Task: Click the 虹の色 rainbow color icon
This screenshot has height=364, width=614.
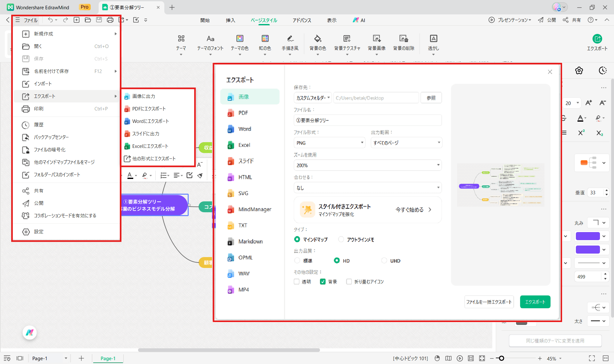Action: [265, 38]
